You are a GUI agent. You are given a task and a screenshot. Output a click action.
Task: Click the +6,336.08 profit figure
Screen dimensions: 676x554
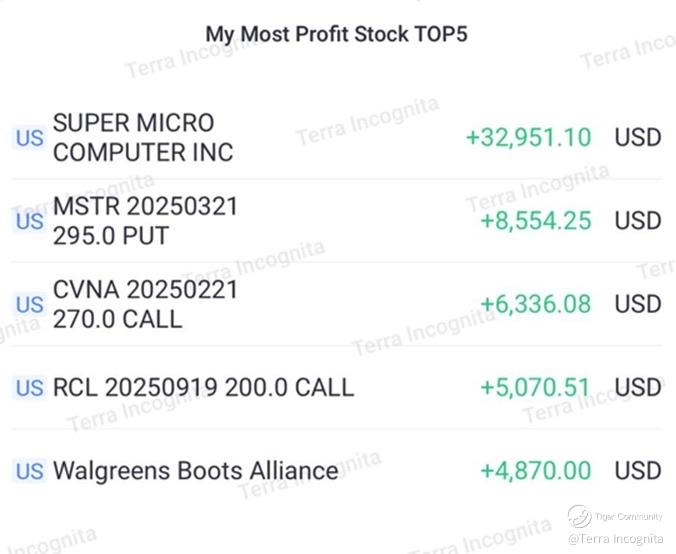point(535,304)
